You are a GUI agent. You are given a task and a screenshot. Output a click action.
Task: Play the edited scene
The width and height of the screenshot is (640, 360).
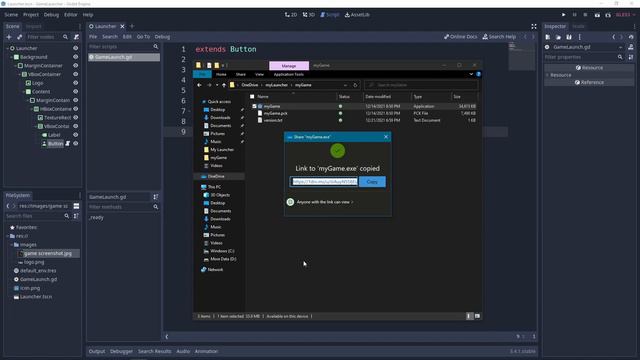coord(597,15)
